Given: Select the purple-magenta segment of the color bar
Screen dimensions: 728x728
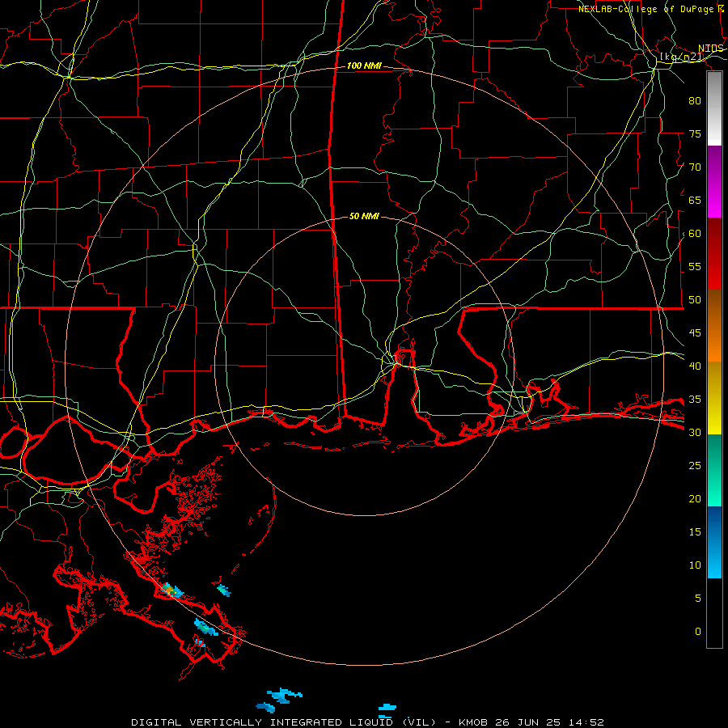Looking at the screenshot, I should pos(714,181).
